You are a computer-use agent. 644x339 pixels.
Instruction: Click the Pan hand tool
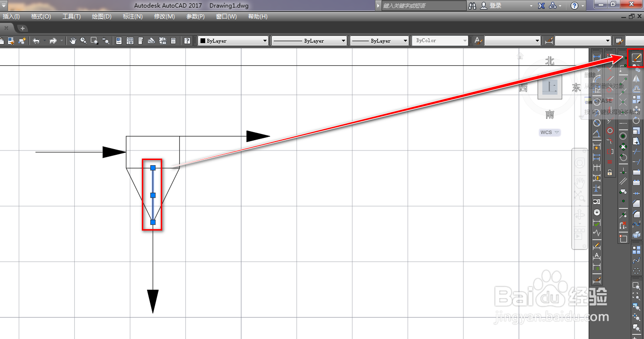[x=72, y=41]
